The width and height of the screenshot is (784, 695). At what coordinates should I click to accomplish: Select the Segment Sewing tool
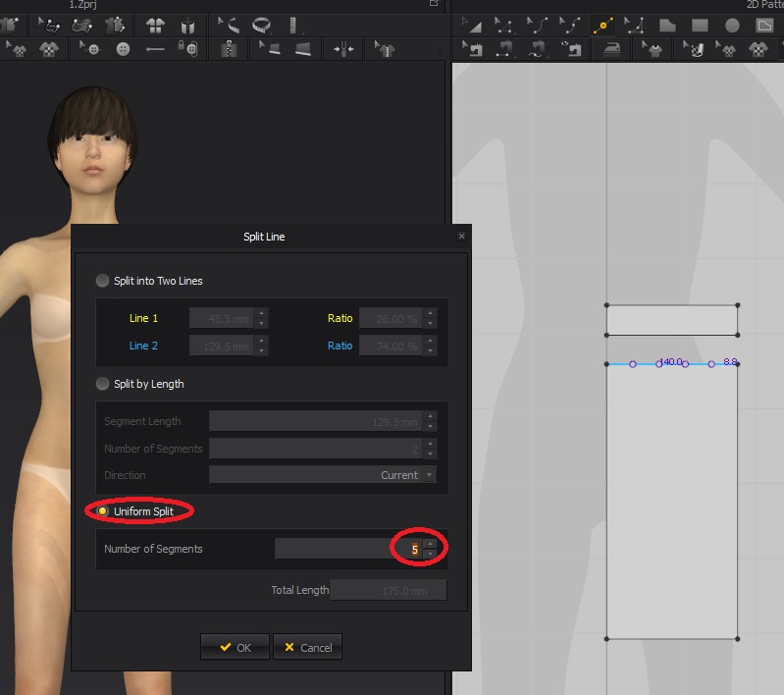click(x=504, y=48)
